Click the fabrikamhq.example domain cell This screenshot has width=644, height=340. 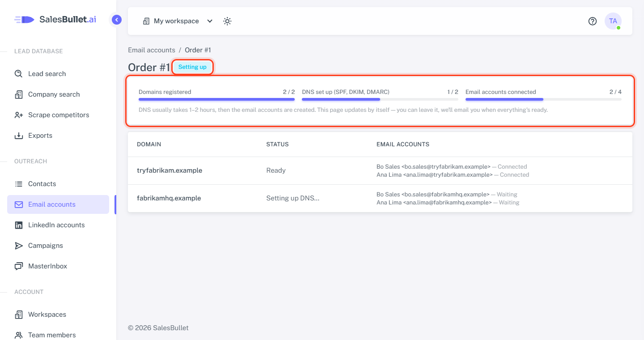click(x=169, y=198)
